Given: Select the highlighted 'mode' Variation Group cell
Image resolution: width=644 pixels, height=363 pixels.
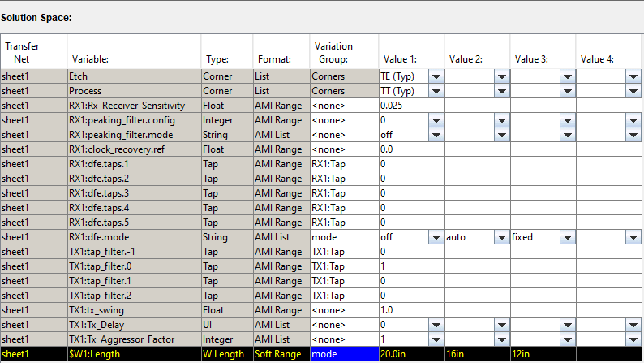Looking at the screenshot, I should pyautogui.click(x=343, y=354).
